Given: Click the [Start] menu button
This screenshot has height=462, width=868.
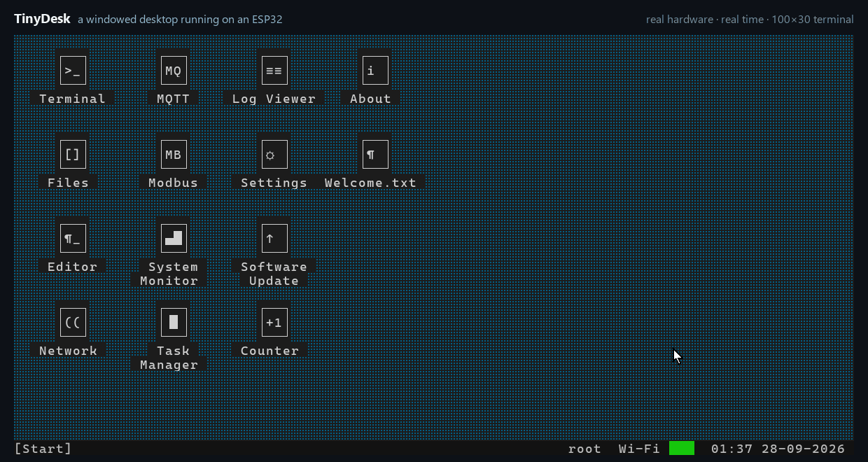Looking at the screenshot, I should [43, 449].
